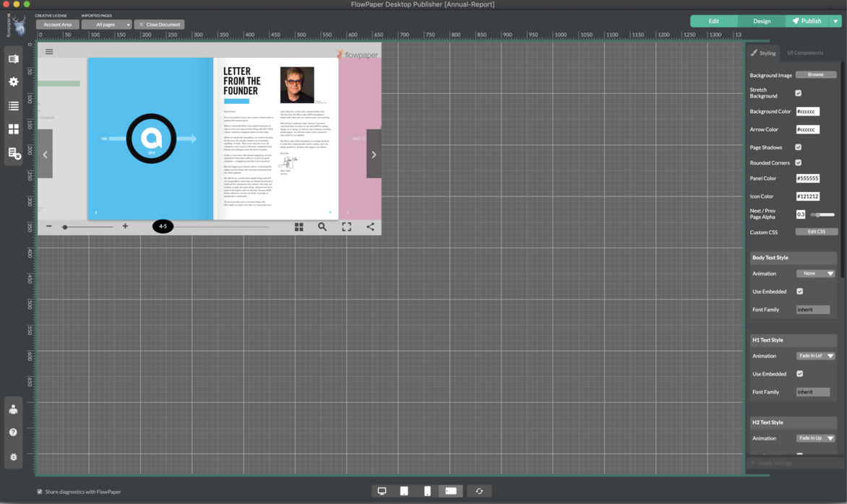Switch to the UI Components tab

coord(805,53)
